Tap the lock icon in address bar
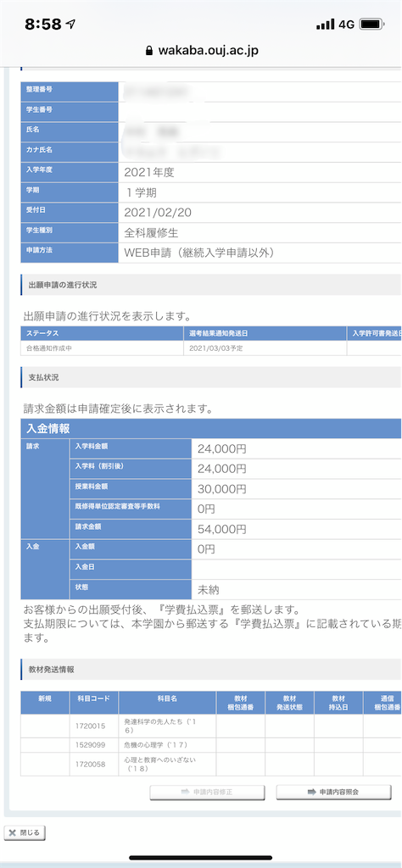 coord(148,50)
